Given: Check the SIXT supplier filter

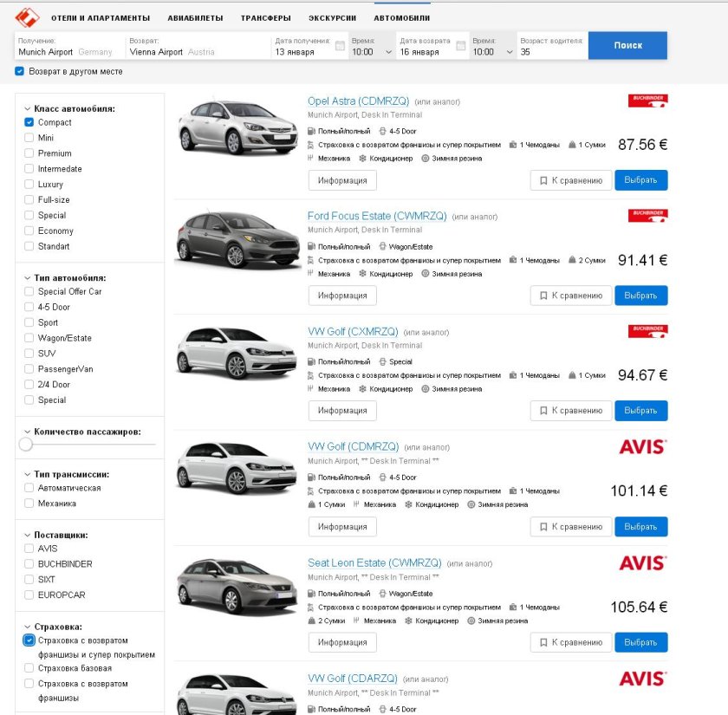Looking at the screenshot, I should click(28, 579).
